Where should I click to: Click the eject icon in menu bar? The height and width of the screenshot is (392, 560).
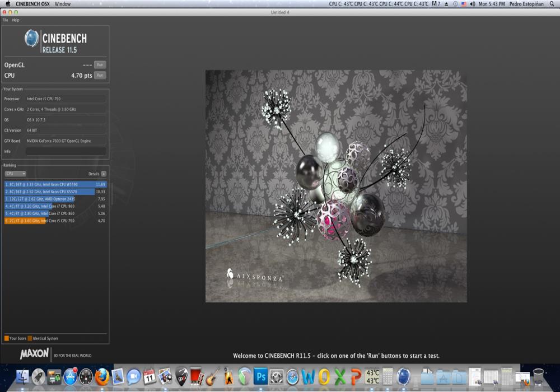tap(446, 4)
